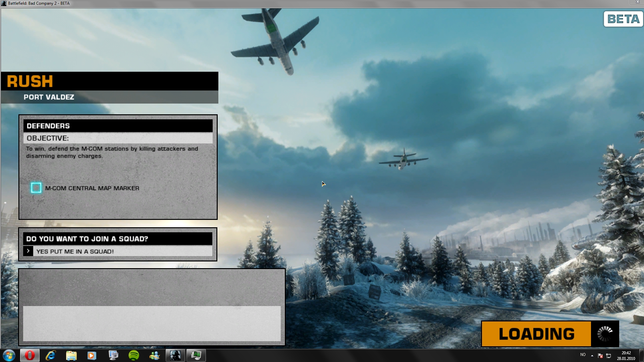Switch to Opera browser in taskbar
Image resolution: width=644 pixels, height=362 pixels.
pos(30,355)
